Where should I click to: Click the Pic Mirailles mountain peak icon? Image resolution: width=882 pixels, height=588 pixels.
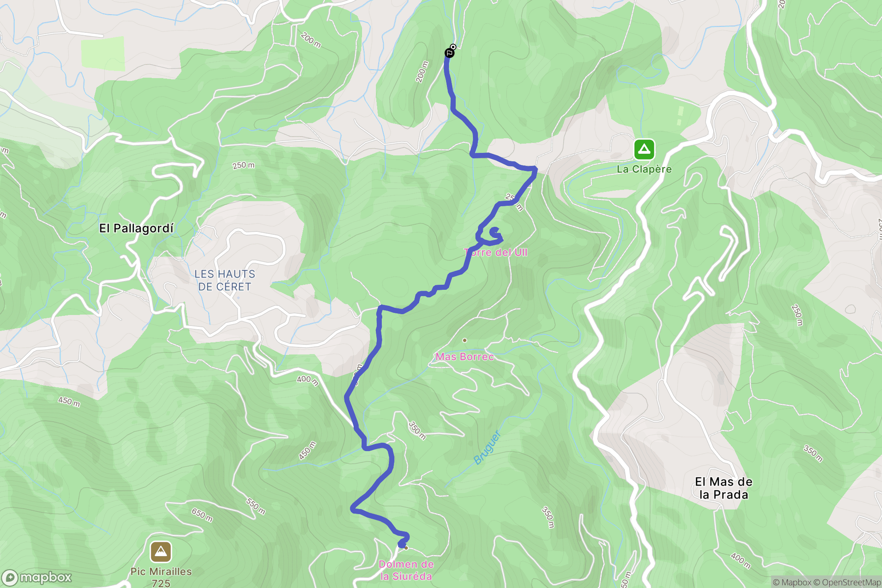click(x=161, y=551)
